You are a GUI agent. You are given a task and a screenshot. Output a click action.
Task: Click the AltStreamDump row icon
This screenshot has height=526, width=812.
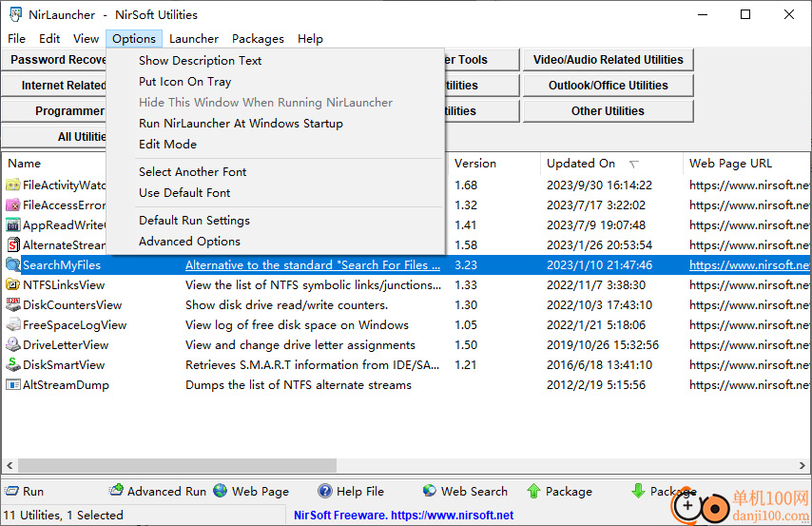click(x=13, y=385)
